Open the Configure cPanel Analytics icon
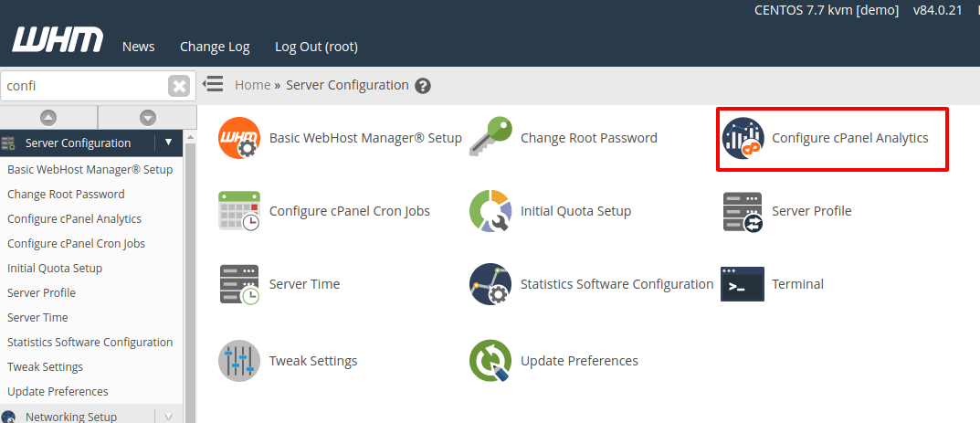Viewport: 980px width, 423px height. pos(743,138)
